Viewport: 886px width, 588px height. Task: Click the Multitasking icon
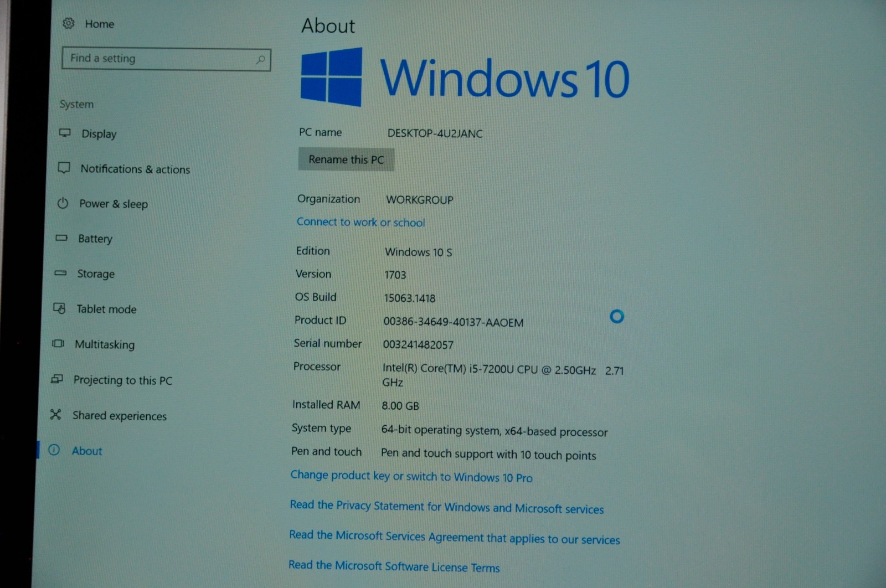tap(58, 344)
